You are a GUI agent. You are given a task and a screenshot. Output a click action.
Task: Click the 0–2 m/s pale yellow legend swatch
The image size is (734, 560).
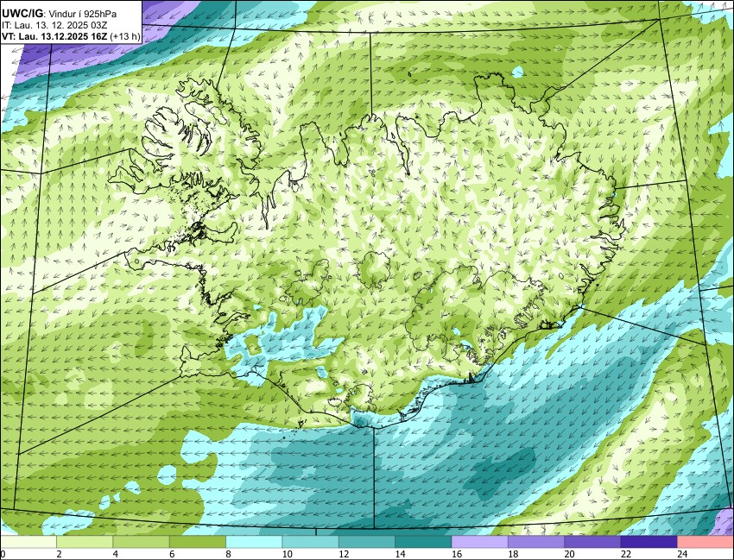28,542
